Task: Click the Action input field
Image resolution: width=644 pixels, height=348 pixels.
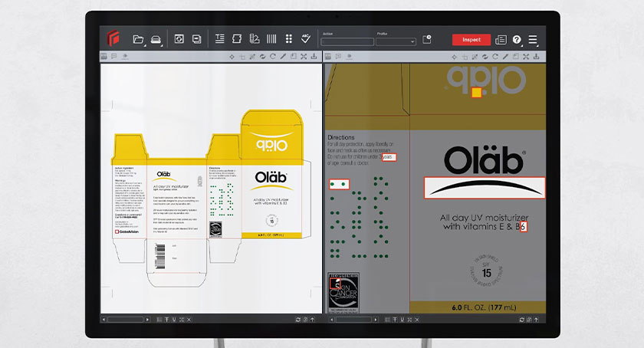Action: tap(347, 41)
